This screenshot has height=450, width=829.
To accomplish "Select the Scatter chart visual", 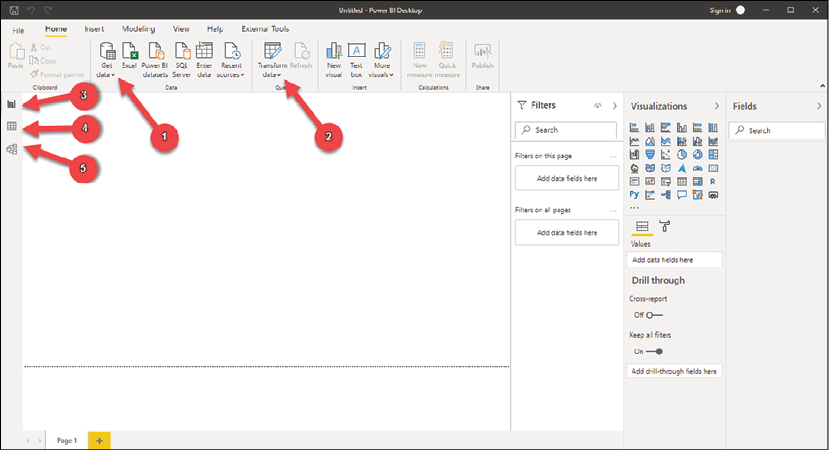I will (666, 154).
